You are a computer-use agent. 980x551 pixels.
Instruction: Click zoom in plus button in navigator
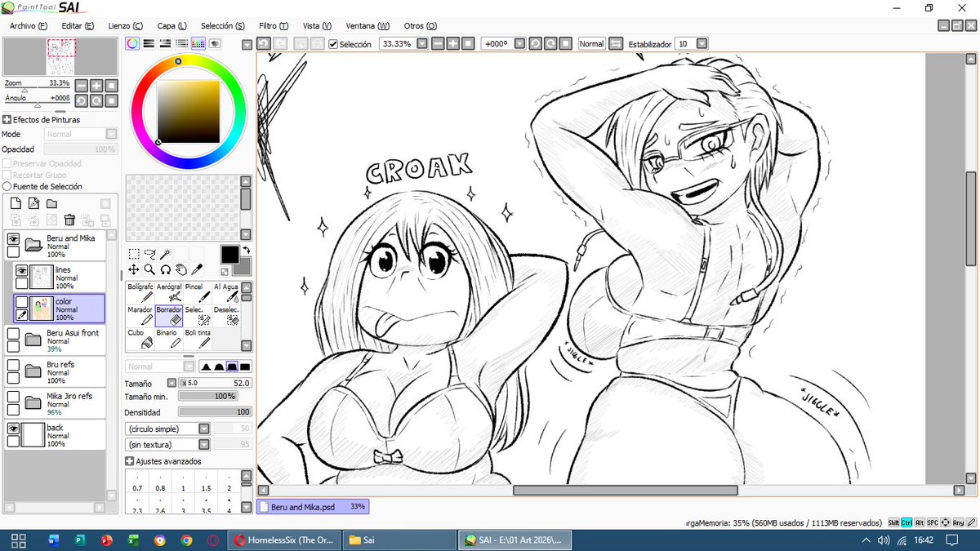pyautogui.click(x=96, y=85)
